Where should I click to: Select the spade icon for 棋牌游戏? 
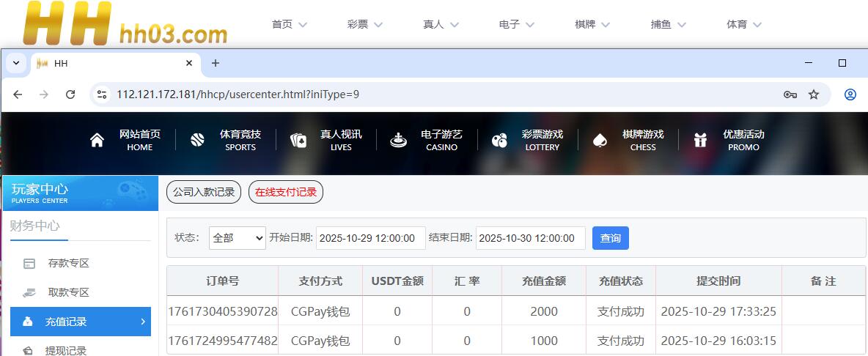point(600,140)
